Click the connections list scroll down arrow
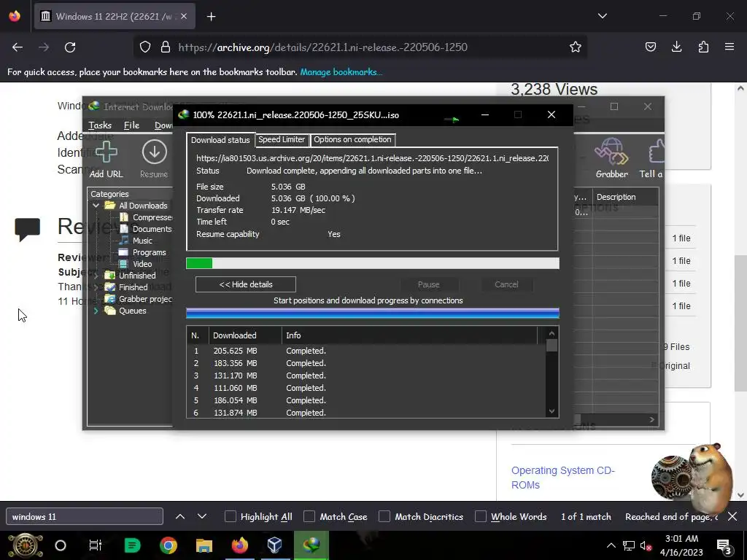Viewport: 747px width, 560px height. tap(551, 411)
